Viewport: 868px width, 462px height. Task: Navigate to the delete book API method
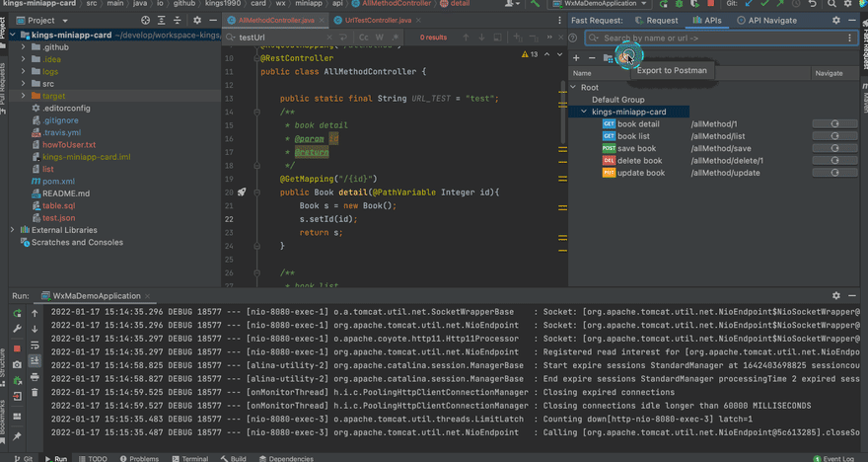[834, 161]
